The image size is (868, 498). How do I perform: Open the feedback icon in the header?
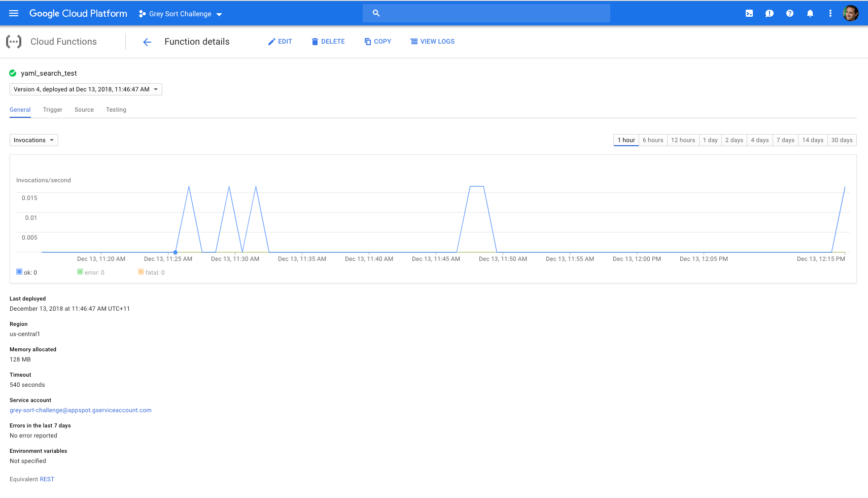[x=770, y=13]
